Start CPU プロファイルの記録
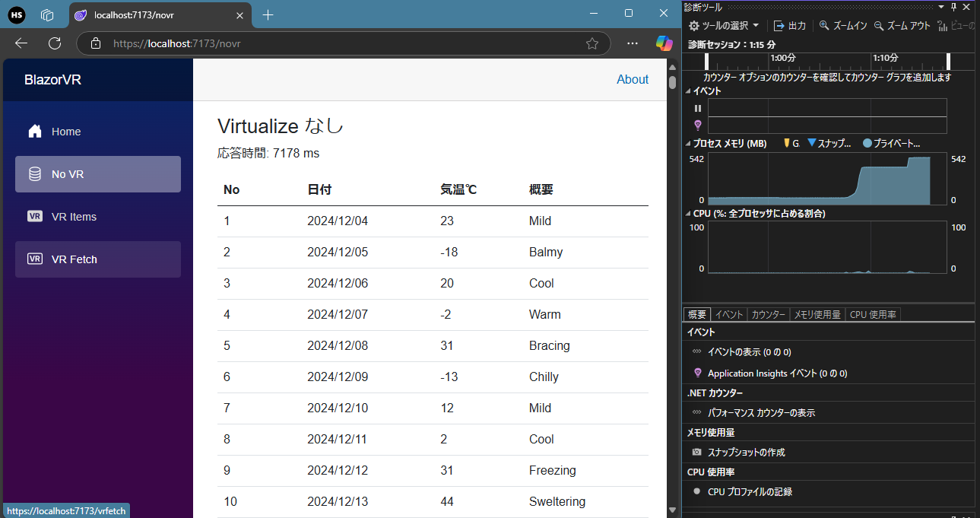980x518 pixels. pos(750,492)
